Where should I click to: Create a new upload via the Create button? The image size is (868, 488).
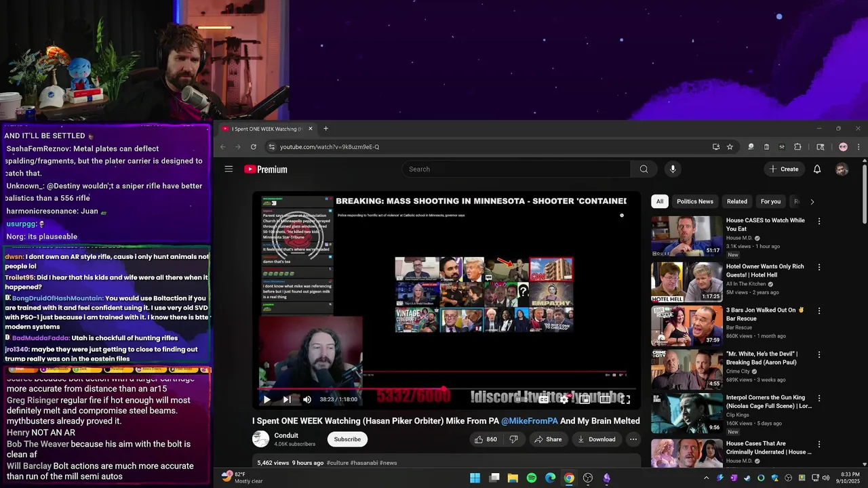785,169
